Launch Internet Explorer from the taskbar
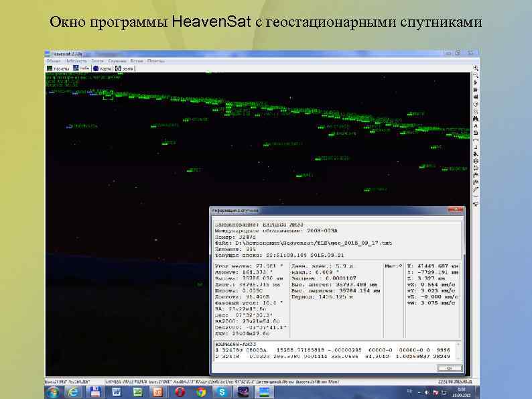The height and width of the screenshot is (399, 532). click(x=73, y=392)
